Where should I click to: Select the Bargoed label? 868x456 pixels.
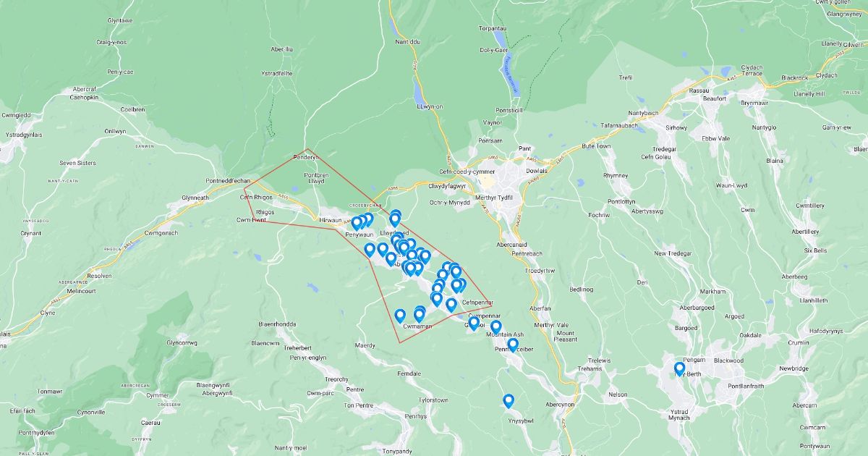(686, 328)
